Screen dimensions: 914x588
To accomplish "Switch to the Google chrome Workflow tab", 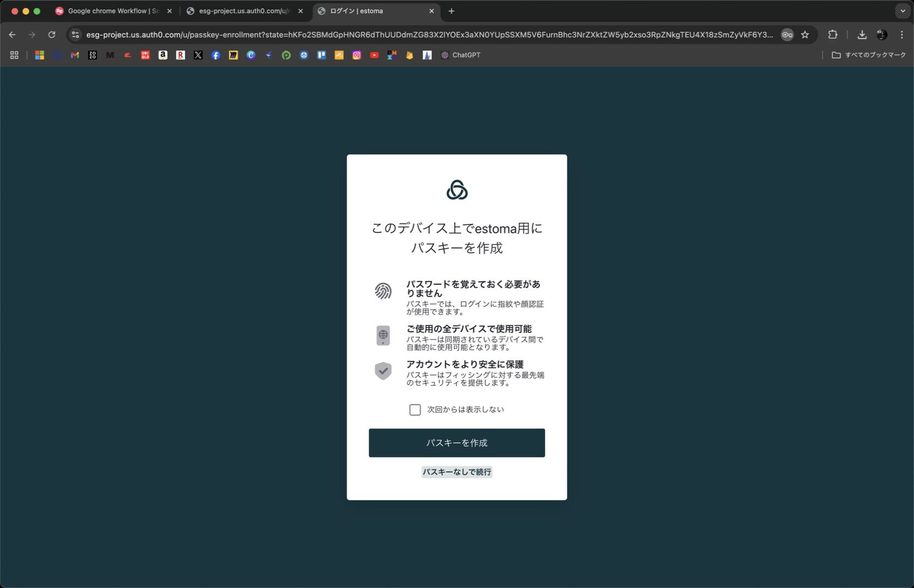I will [x=113, y=11].
